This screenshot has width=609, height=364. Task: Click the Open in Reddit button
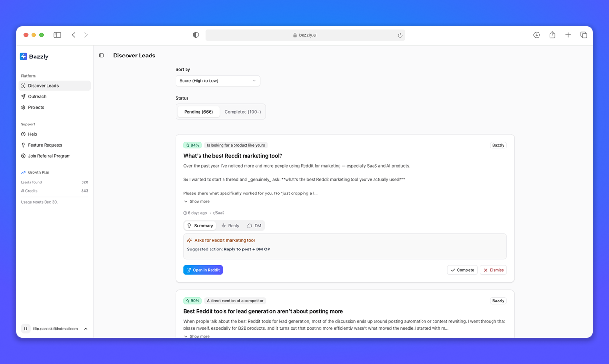pos(203,270)
